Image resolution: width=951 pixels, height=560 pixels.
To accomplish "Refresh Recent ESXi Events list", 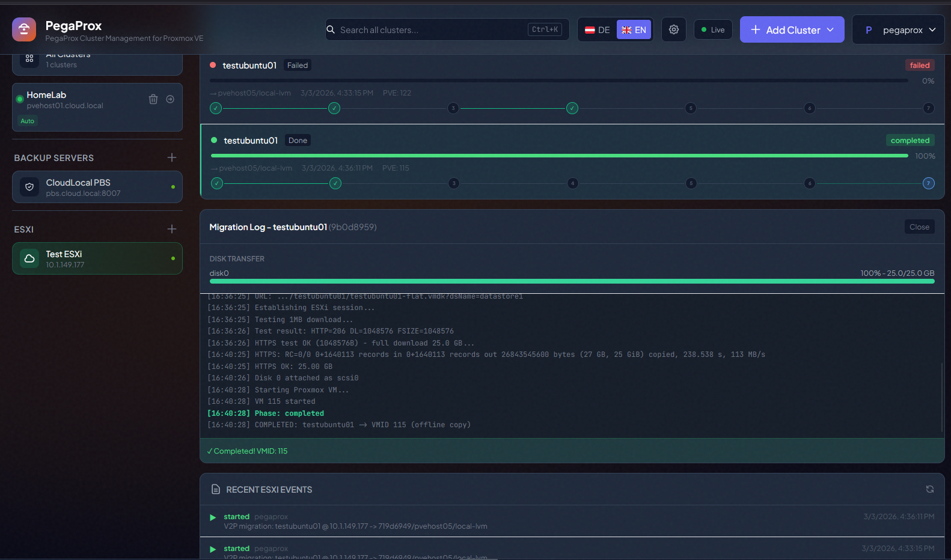I will [929, 489].
